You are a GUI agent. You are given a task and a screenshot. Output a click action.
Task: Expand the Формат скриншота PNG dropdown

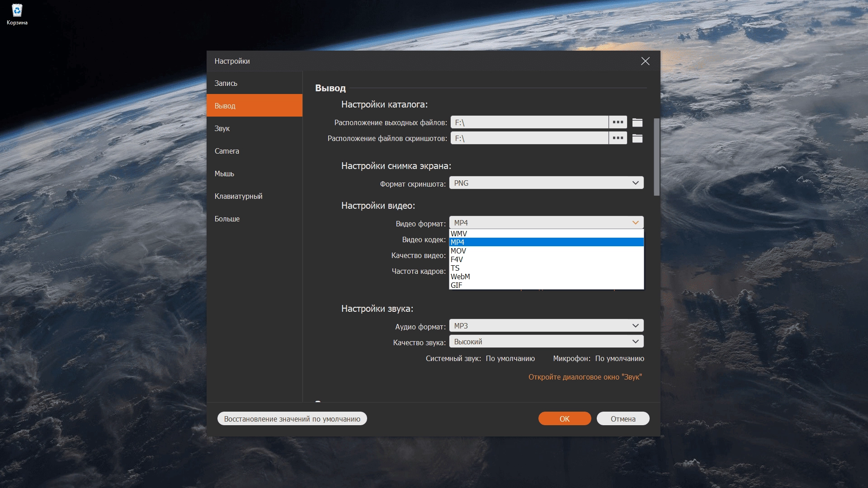(546, 183)
